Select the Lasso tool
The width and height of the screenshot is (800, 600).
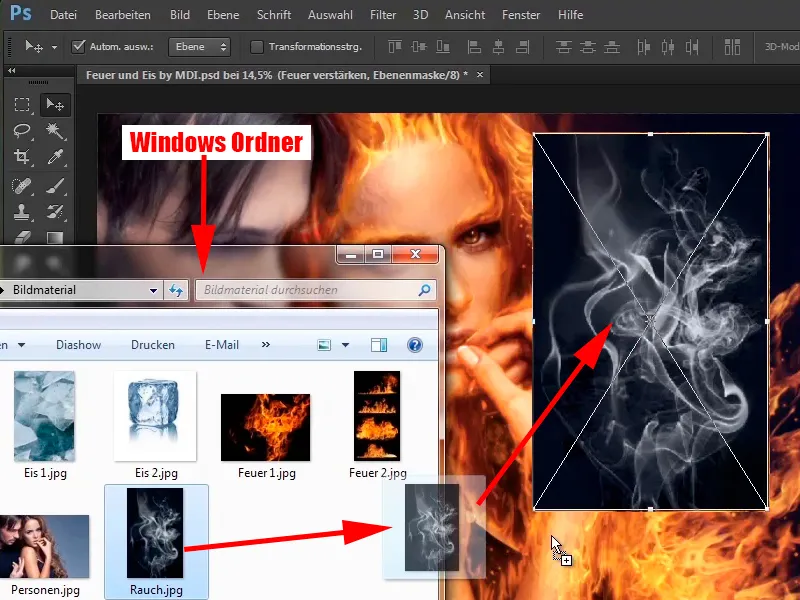tap(22, 131)
